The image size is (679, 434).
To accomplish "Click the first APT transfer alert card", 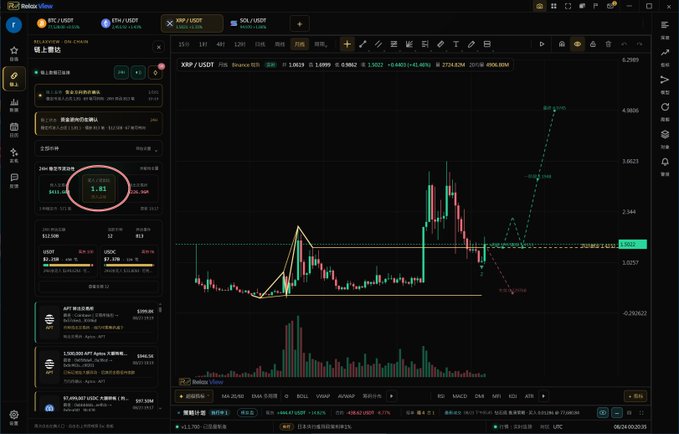I will pyautogui.click(x=96, y=323).
